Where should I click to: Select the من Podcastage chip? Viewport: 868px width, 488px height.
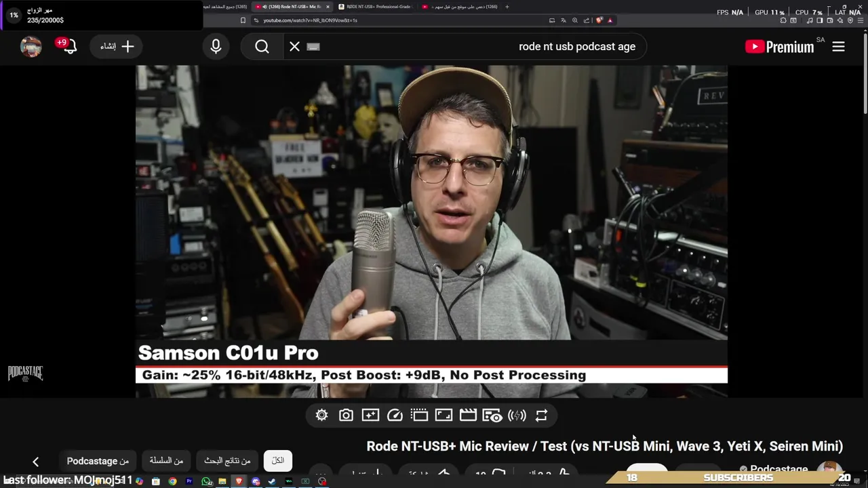click(98, 461)
